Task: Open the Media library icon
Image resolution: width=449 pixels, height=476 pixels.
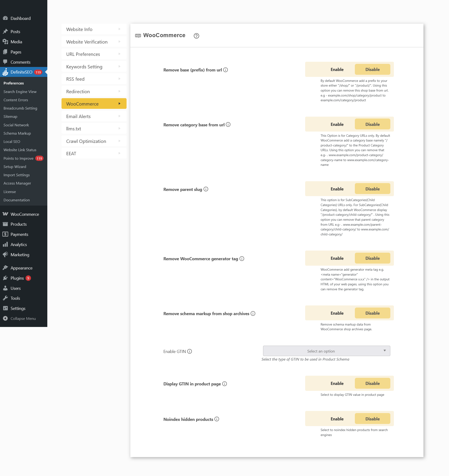Action: click(x=5, y=42)
